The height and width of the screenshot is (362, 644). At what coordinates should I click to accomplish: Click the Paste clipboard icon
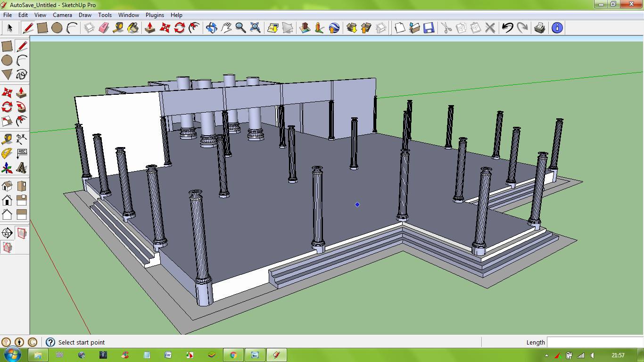tap(475, 28)
